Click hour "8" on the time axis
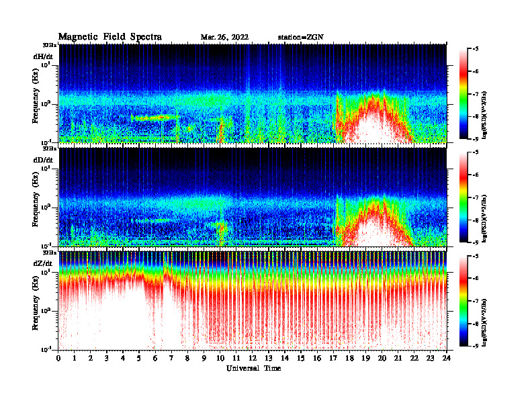This screenshot has height=411, width=532. click(187, 358)
